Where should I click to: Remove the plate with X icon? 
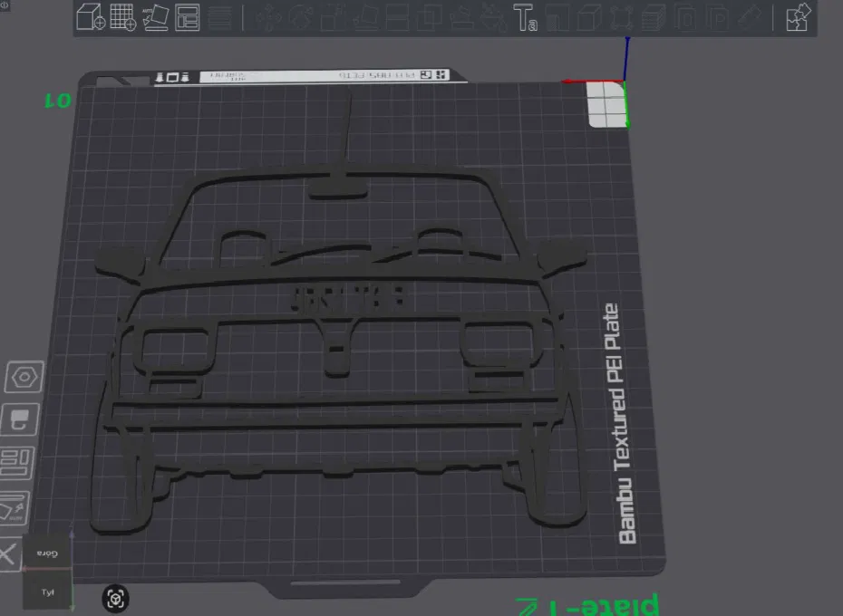click(8, 553)
